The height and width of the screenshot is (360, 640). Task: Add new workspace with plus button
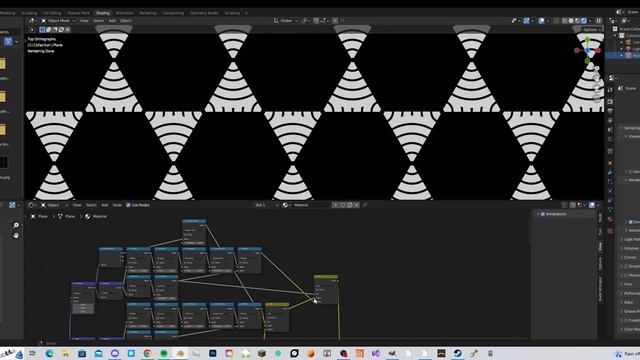pyautogui.click(x=246, y=13)
